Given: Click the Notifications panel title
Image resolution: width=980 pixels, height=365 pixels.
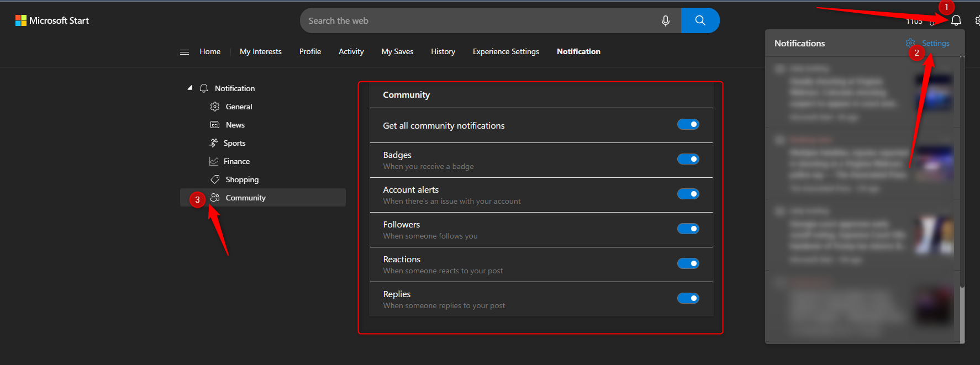Looking at the screenshot, I should [799, 43].
